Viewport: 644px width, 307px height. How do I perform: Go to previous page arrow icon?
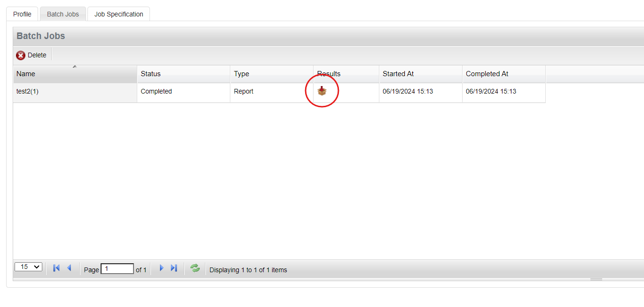pos(69,268)
